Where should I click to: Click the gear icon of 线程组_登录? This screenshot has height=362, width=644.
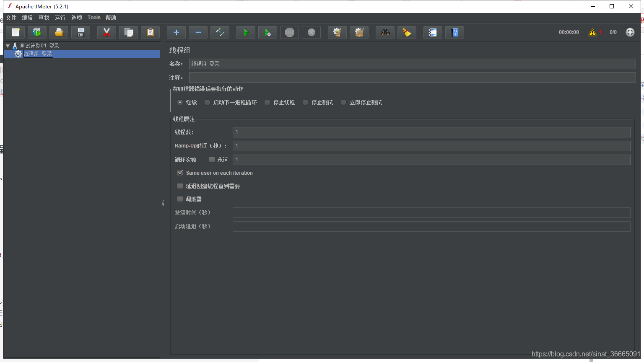pyautogui.click(x=18, y=54)
